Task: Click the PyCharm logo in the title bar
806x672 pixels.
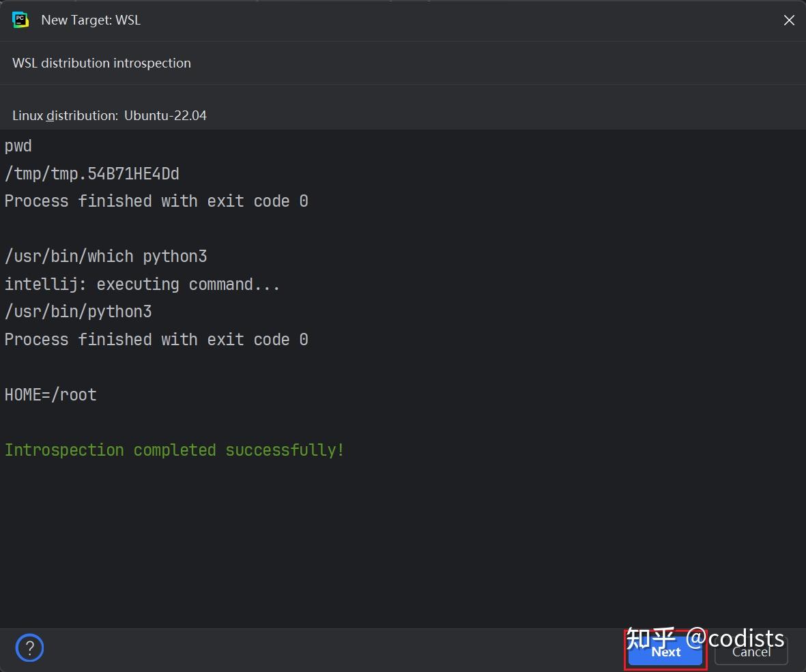Action: point(20,20)
